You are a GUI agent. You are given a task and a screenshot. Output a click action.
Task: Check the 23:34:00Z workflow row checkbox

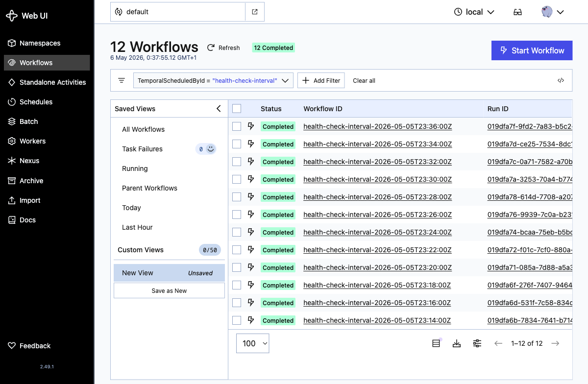237,144
